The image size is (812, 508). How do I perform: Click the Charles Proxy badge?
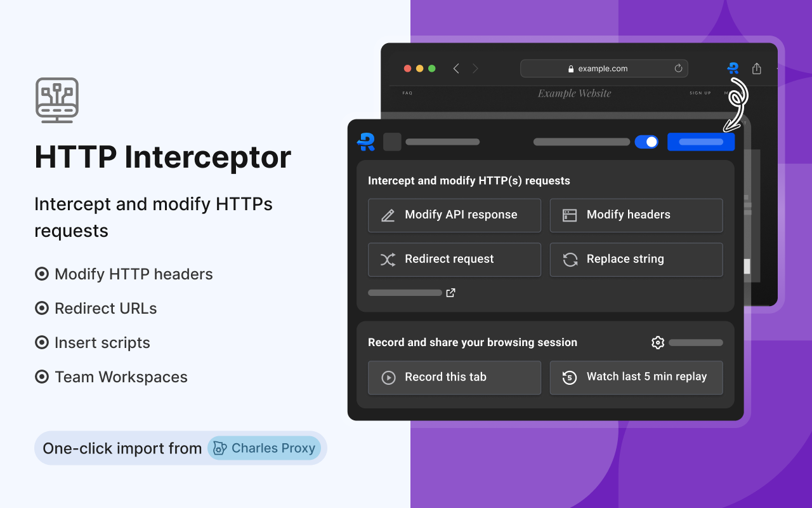click(264, 448)
